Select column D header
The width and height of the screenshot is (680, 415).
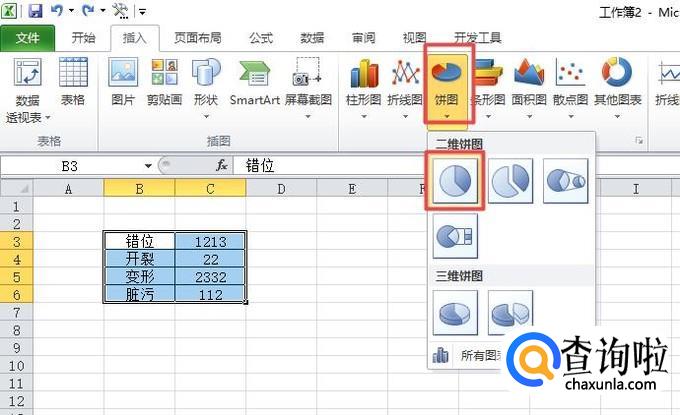tap(281, 189)
